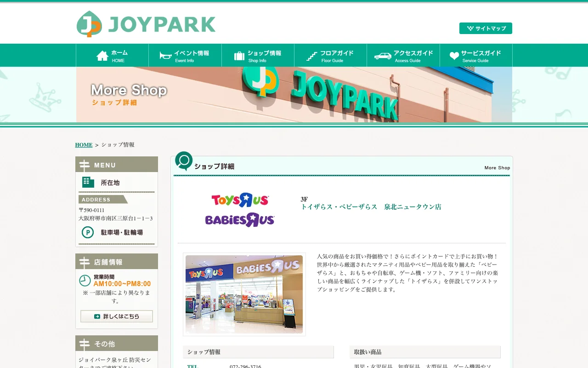Click the ADDRESS label banner
This screenshot has height=368, width=588.
(x=103, y=200)
